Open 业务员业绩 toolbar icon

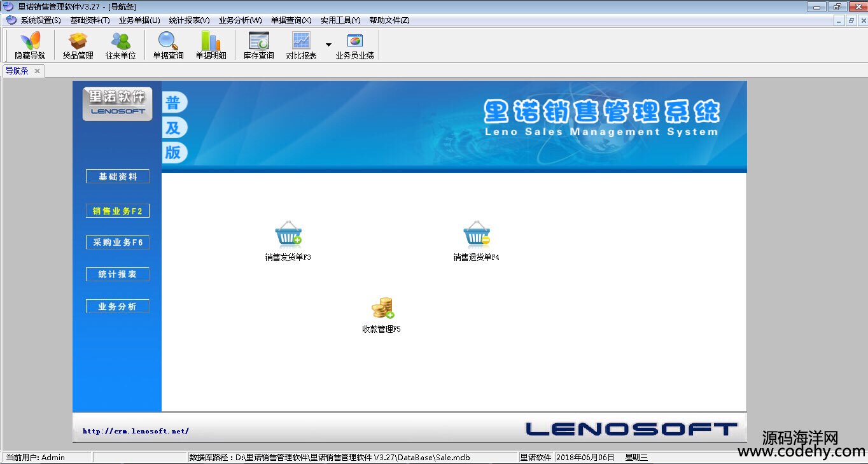[354, 45]
